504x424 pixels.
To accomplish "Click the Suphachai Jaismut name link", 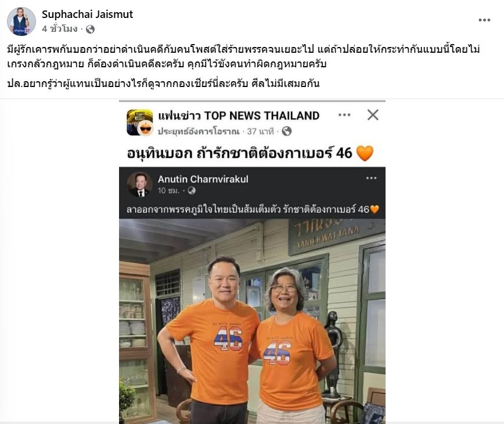I will [x=87, y=14].
